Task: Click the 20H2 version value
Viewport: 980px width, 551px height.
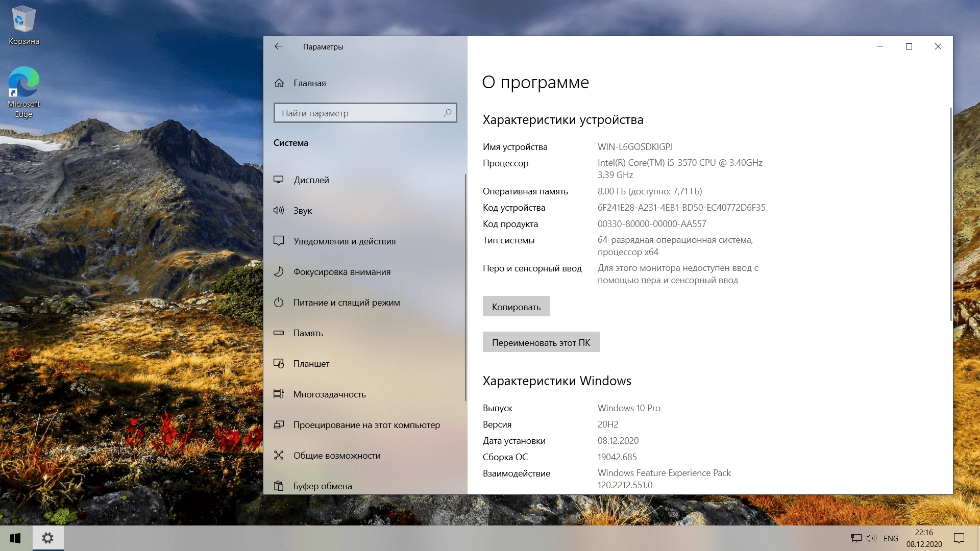Action: (x=608, y=424)
